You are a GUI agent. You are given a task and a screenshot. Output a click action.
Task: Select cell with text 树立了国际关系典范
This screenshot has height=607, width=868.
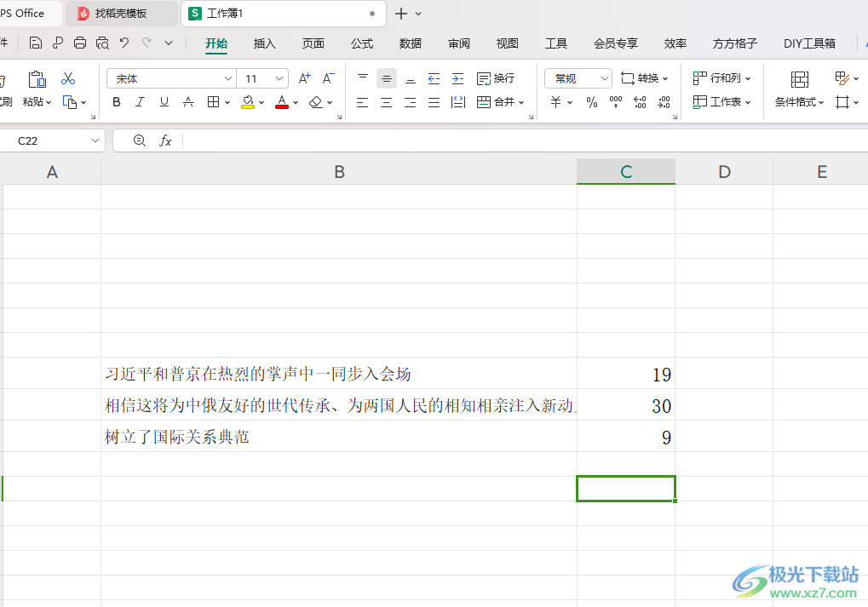[x=339, y=436]
